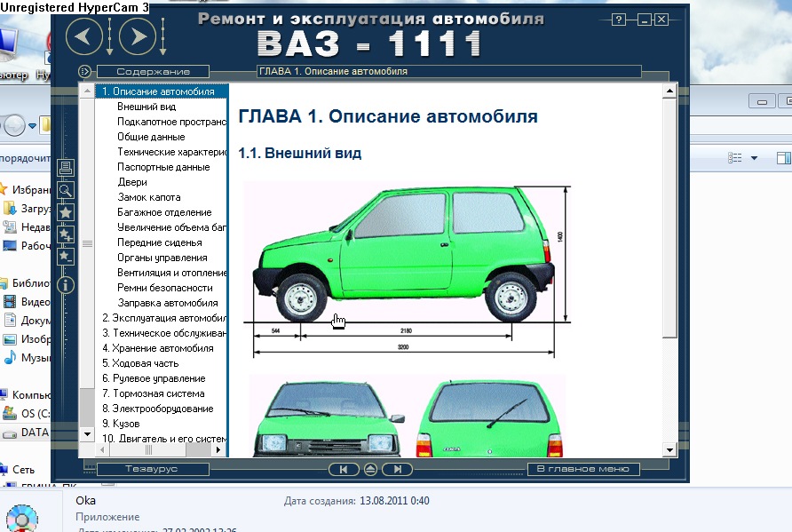Image resolution: width=792 pixels, height=532 pixels.
Task: Click contents list scroll-up arrow
Action: point(87,91)
